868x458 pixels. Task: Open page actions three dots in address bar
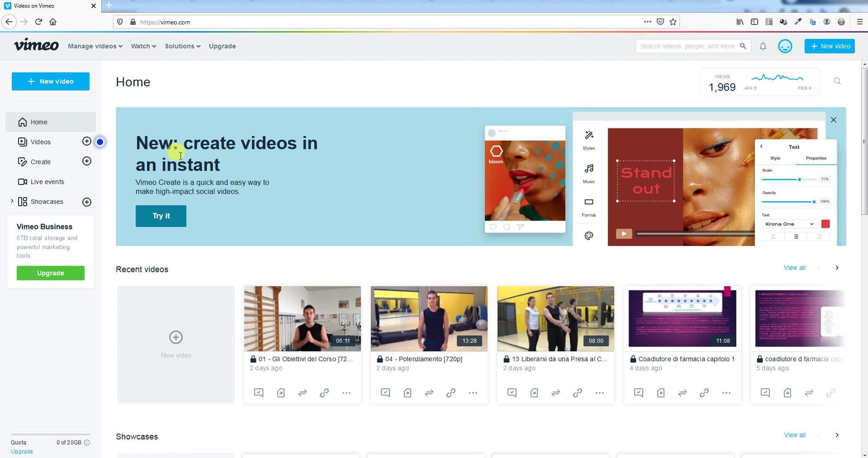[648, 22]
